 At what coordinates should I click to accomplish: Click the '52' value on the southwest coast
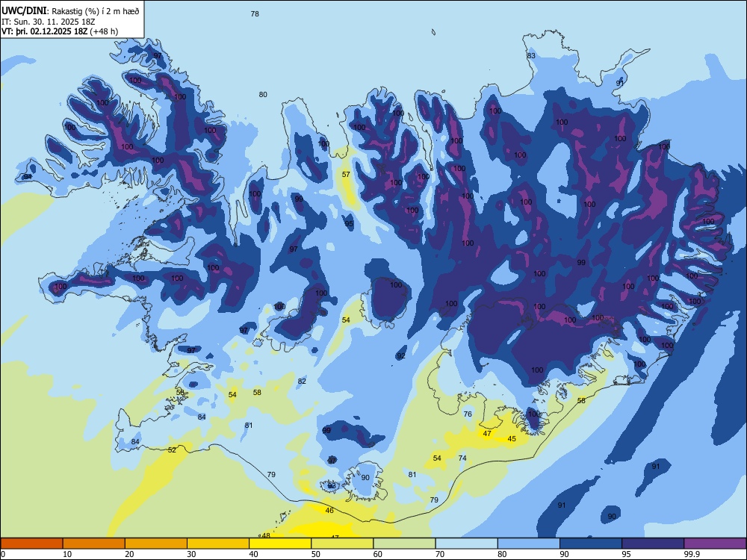172,449
